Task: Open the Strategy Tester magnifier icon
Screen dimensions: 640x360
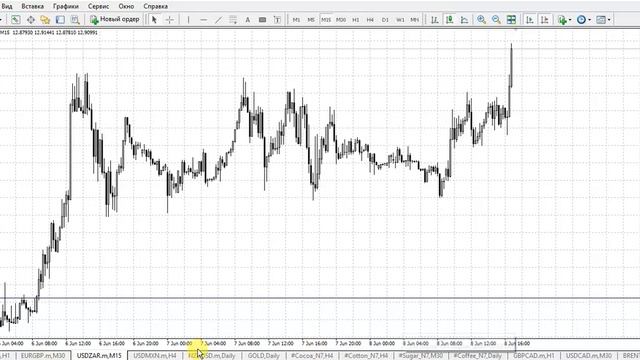Action: [75, 20]
